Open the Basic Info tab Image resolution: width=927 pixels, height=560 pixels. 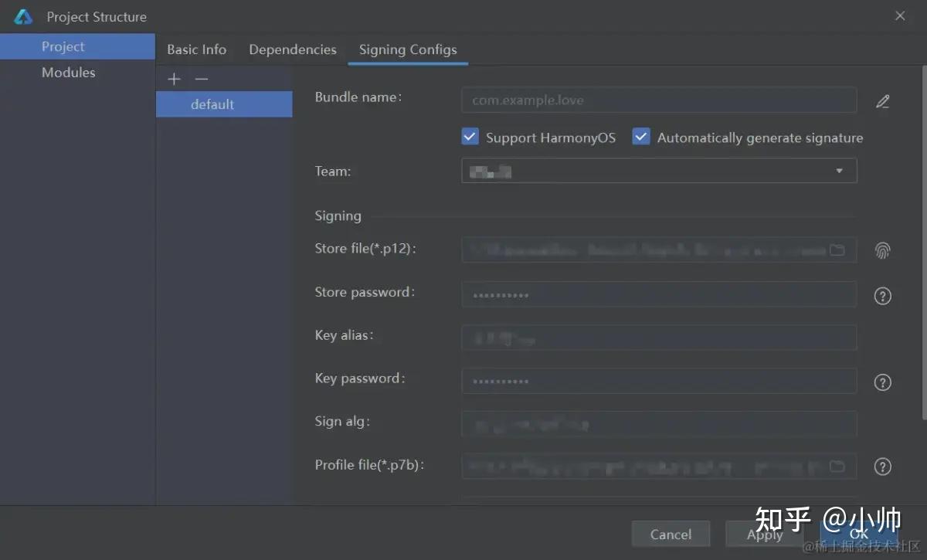(x=196, y=49)
